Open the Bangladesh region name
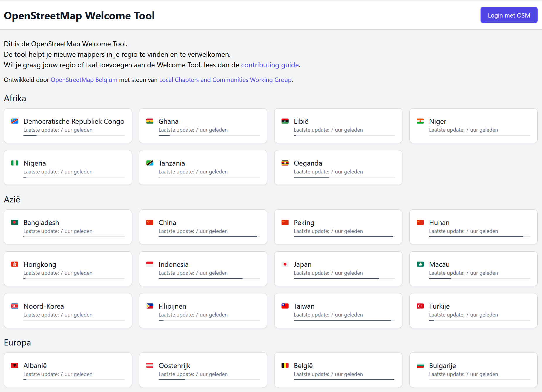Screen dimensions: 542x392 [41, 222]
